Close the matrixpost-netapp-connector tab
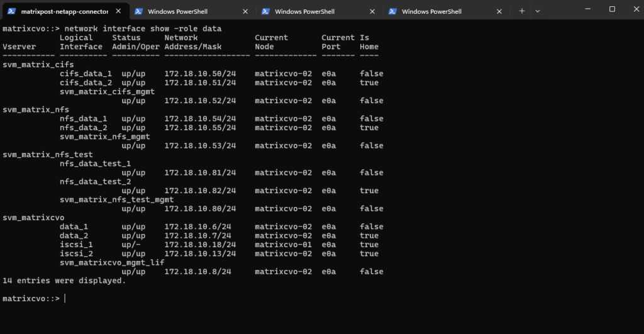644x334 pixels. pyautogui.click(x=118, y=11)
